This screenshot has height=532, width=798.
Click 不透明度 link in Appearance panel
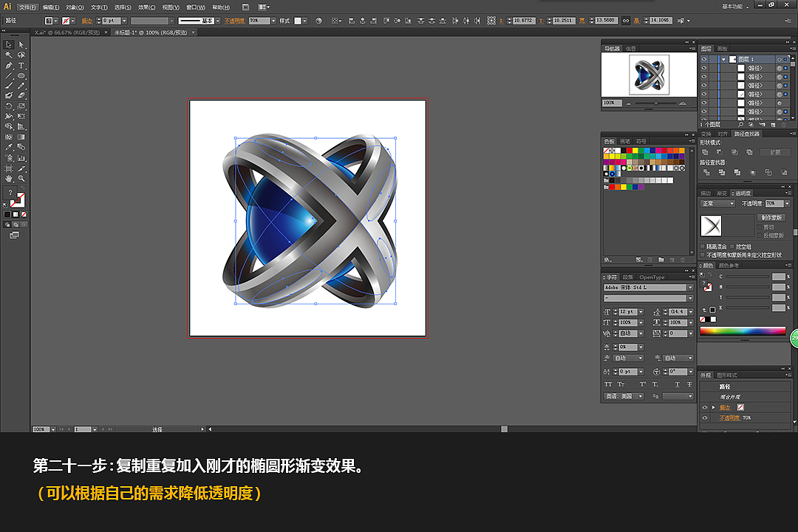click(729, 418)
